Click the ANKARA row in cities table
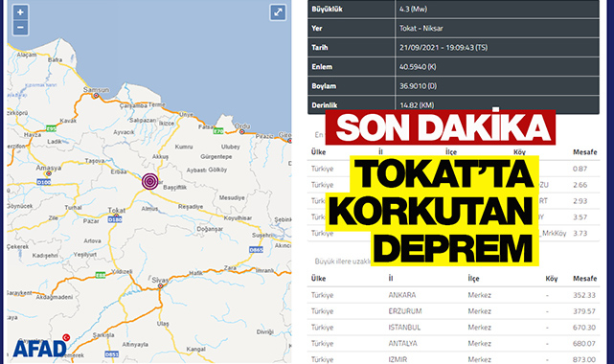This screenshot has height=364, width=614. tap(453, 295)
